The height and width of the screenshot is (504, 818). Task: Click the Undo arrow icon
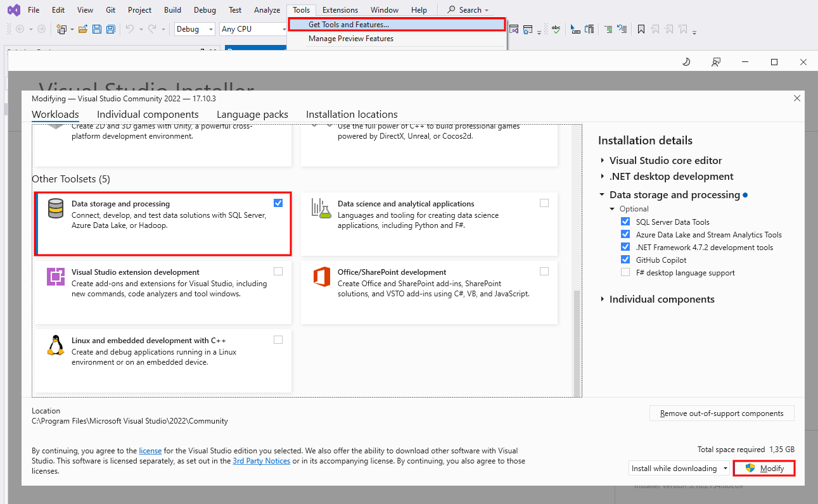[130, 29]
